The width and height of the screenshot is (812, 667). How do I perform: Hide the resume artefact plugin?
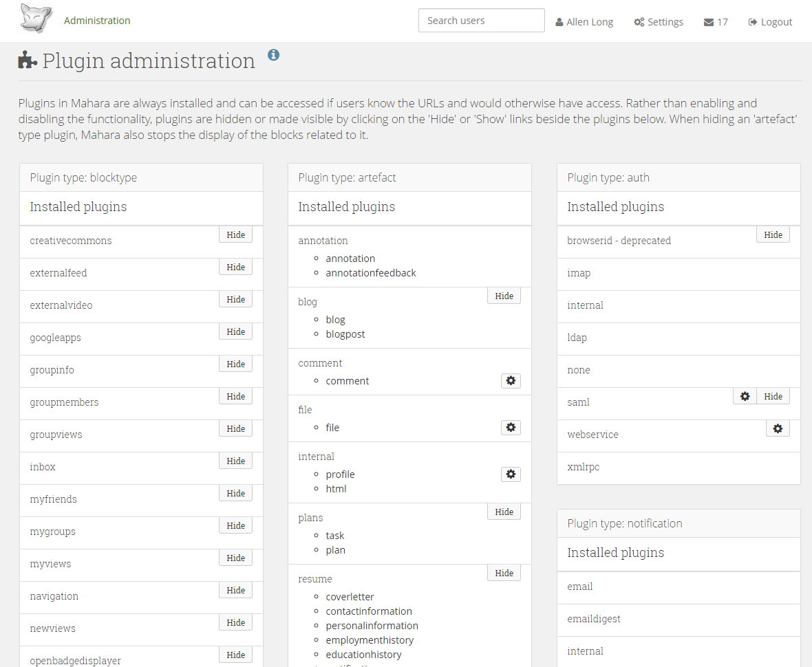pos(504,573)
